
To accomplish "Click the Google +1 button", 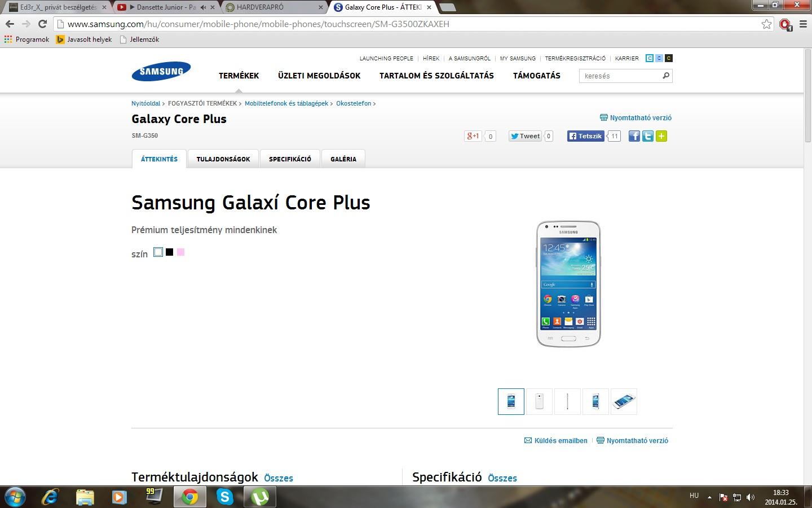I will click(x=473, y=136).
